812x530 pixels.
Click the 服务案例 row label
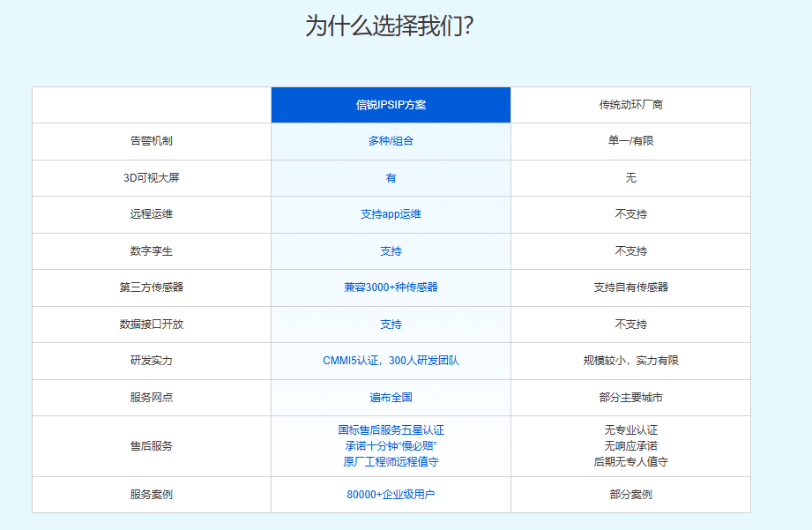152,495
